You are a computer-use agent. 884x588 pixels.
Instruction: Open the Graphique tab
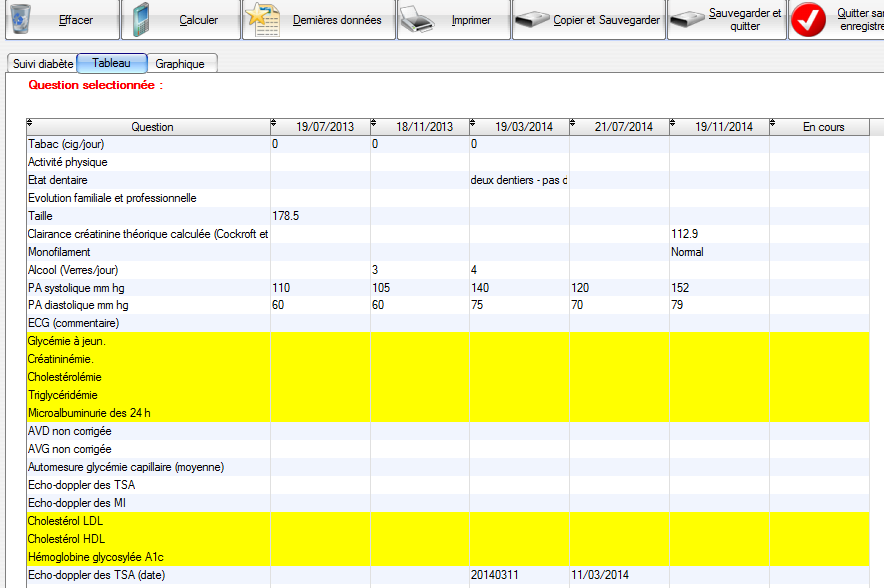(x=180, y=64)
